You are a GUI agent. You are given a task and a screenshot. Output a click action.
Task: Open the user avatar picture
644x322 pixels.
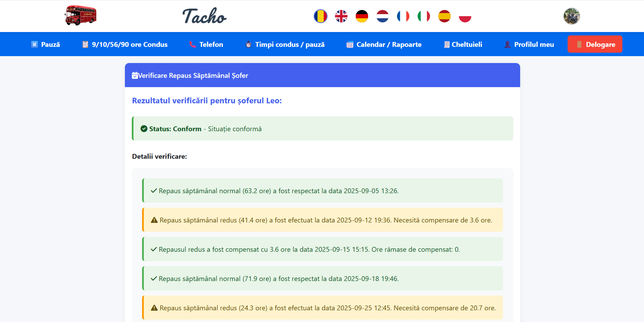(x=571, y=16)
